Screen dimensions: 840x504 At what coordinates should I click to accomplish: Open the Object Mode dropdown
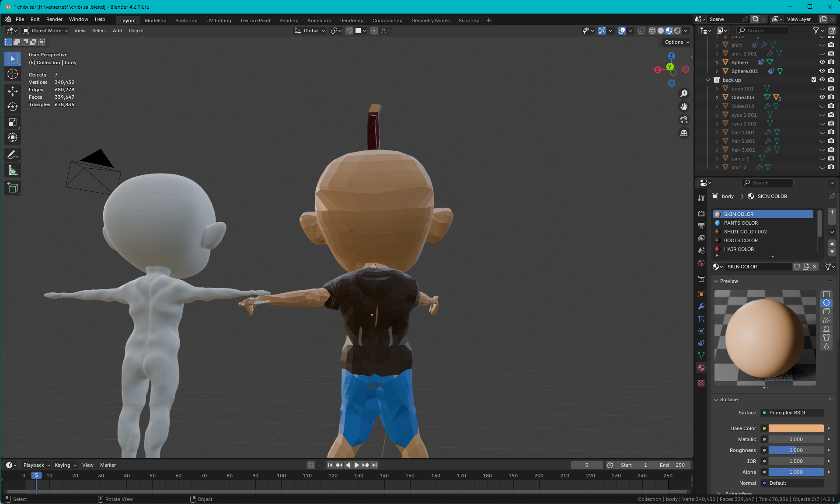pyautogui.click(x=45, y=31)
